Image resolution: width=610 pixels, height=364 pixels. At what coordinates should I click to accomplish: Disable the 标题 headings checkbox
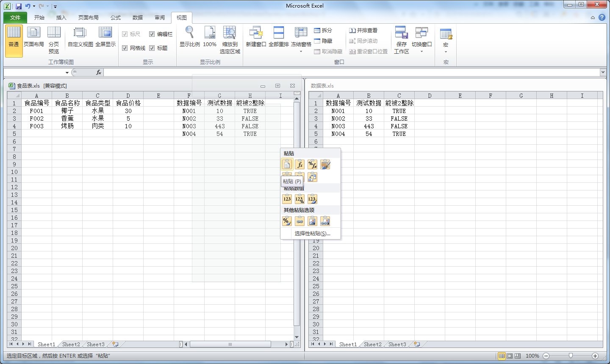click(x=152, y=48)
